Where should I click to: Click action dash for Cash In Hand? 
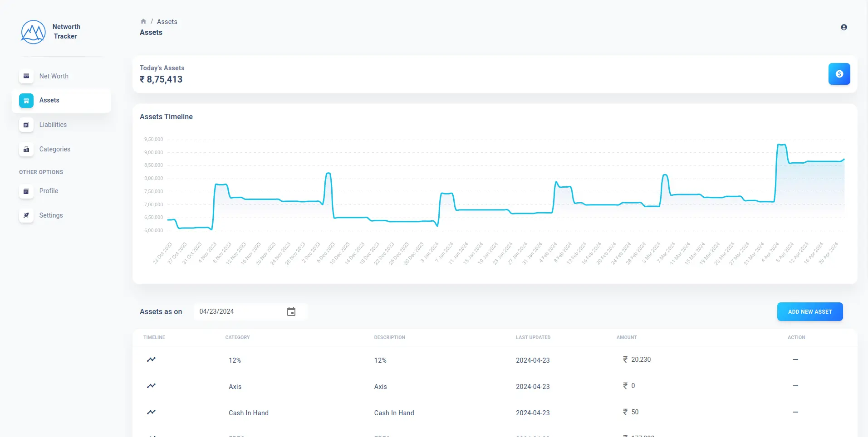(x=795, y=412)
